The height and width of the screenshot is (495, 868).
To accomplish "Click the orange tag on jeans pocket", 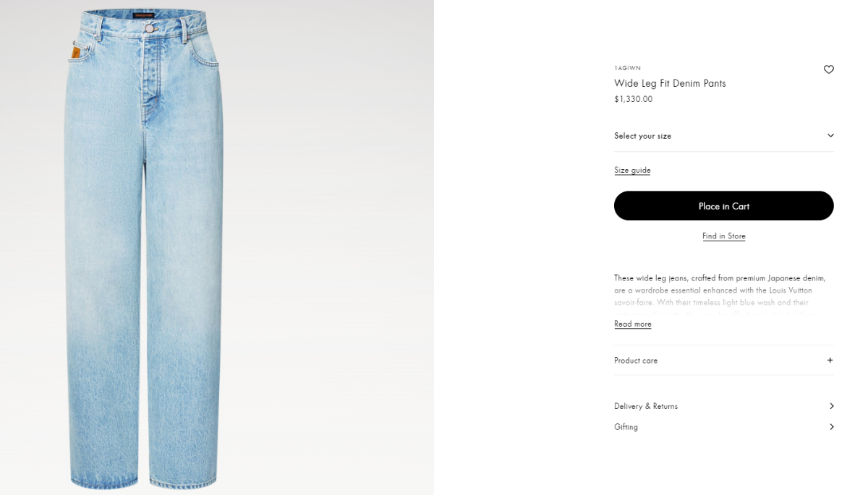I will 76,52.
